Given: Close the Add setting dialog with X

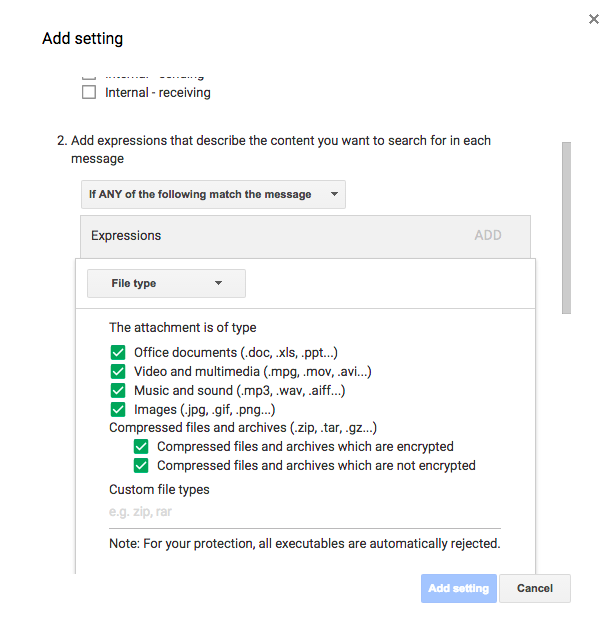Looking at the screenshot, I should pyautogui.click(x=594, y=18).
